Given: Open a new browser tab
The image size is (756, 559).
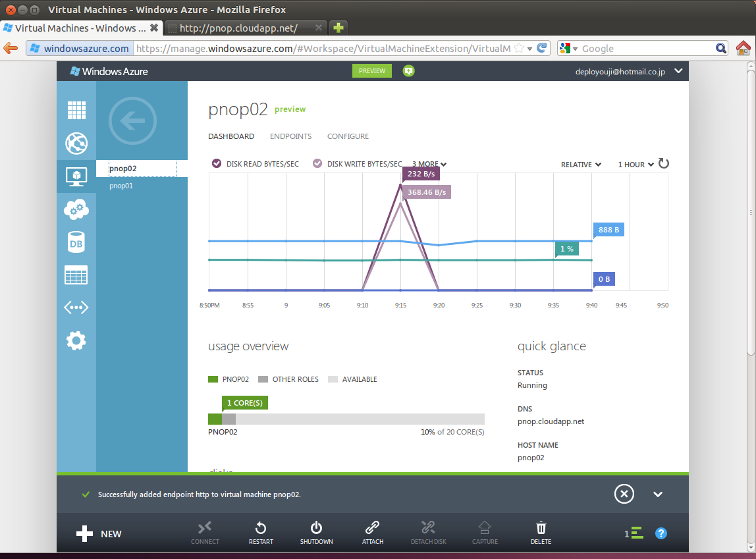Looking at the screenshot, I should 338,28.
